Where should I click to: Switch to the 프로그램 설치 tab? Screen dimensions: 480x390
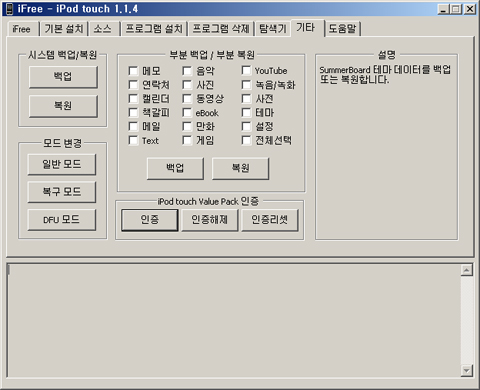[154, 29]
